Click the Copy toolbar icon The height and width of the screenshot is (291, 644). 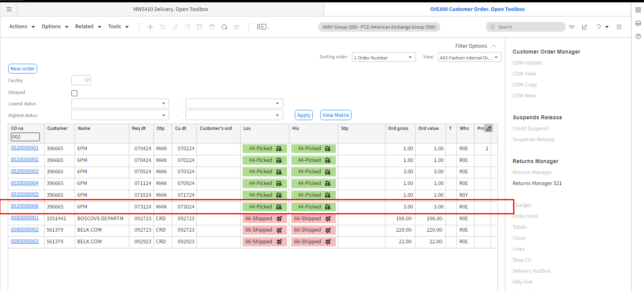187,27
